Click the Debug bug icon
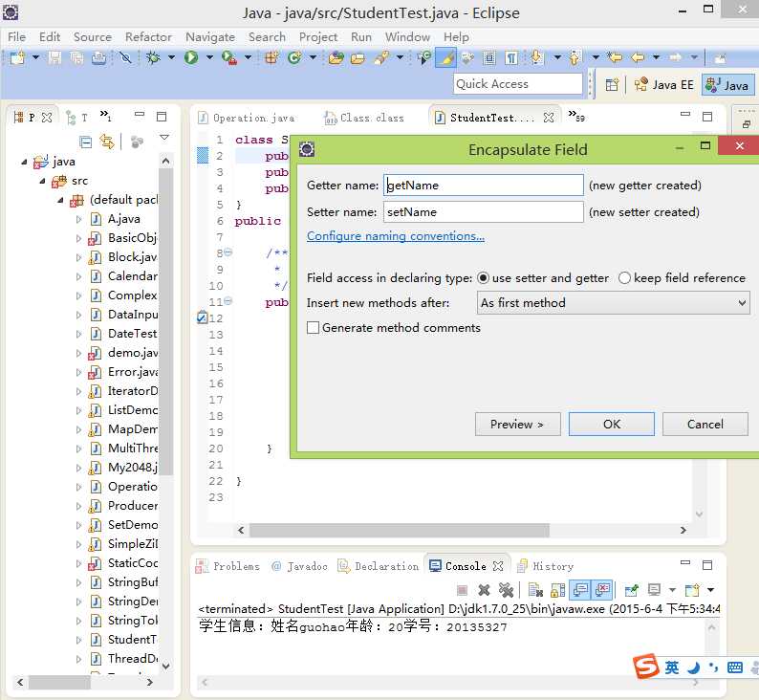759x700 pixels. (x=154, y=58)
